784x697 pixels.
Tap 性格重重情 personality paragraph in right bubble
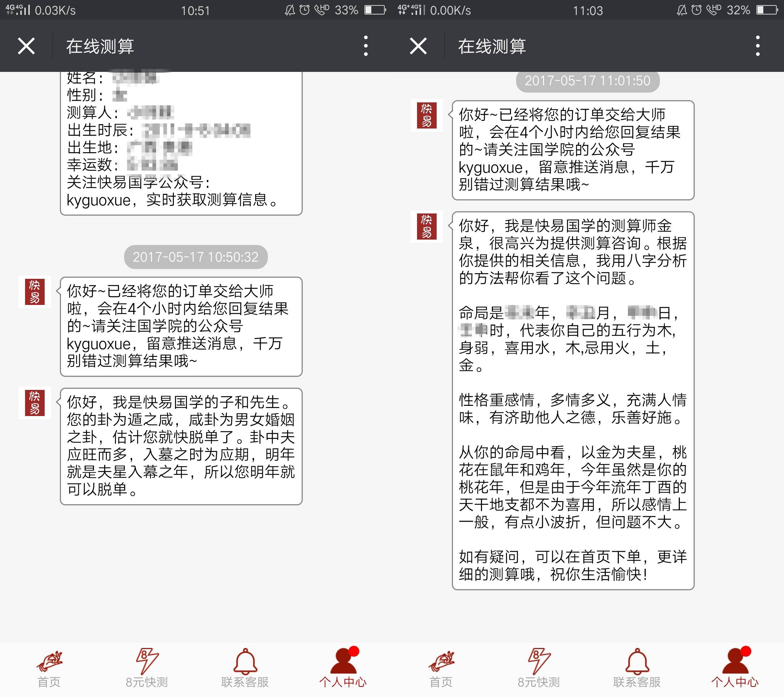coord(573,408)
